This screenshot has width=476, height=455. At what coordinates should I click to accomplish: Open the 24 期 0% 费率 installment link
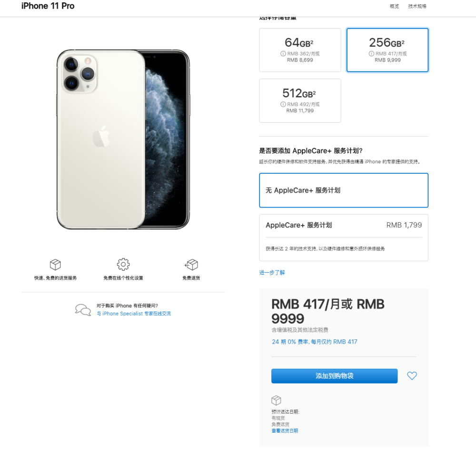coord(314,342)
